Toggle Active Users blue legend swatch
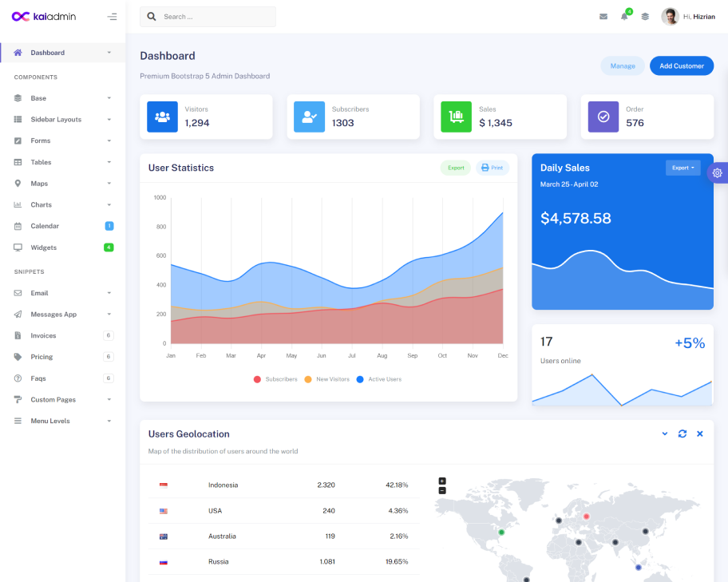 coord(360,379)
